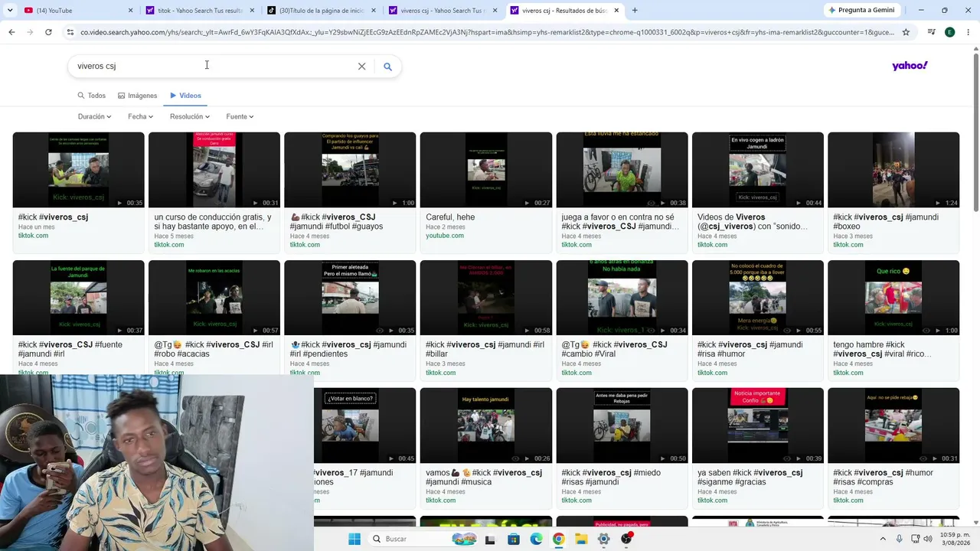Expand the Resolución filter
The width and height of the screenshot is (980, 551).
(190, 116)
